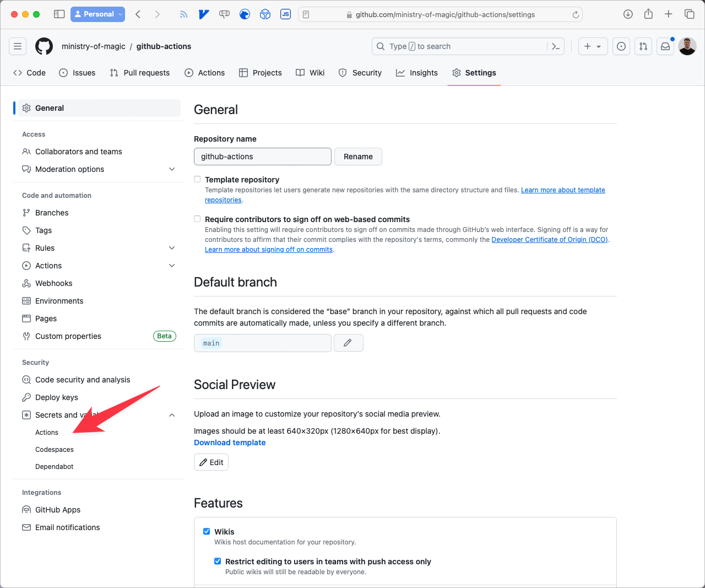705x588 pixels.
Task: Go to the Projects tab
Action: [x=261, y=73]
